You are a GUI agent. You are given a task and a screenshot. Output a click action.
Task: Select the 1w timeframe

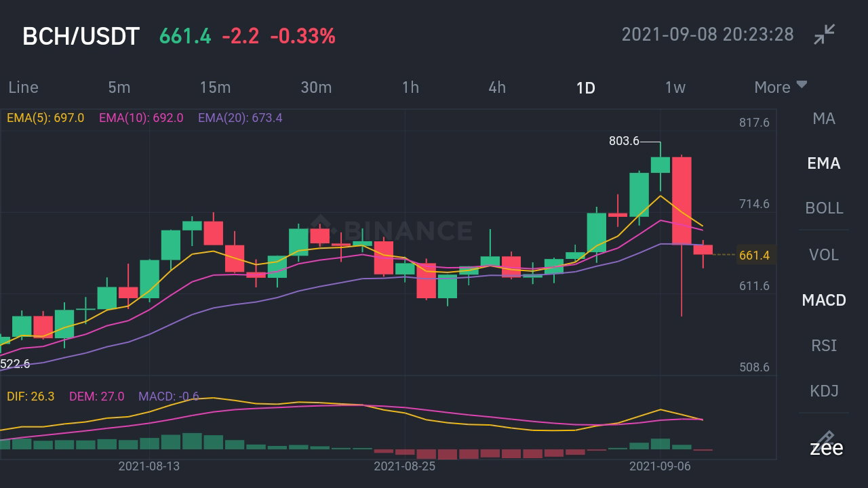tap(675, 87)
